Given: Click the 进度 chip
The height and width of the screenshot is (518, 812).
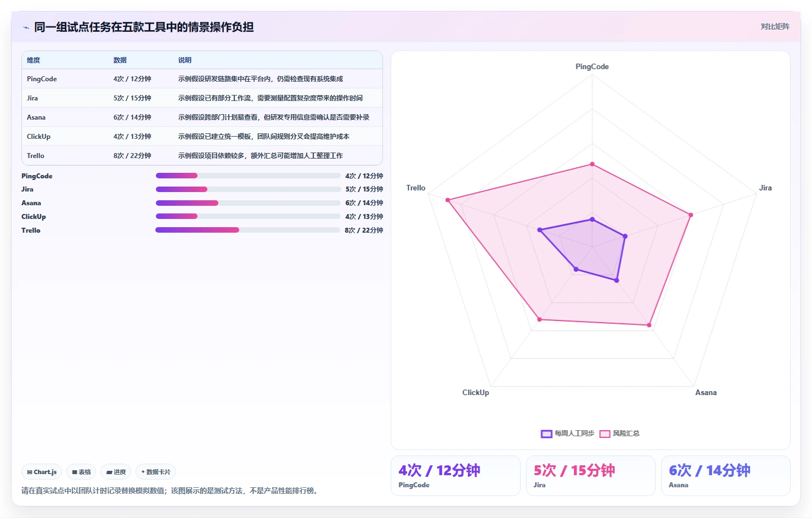Looking at the screenshot, I should pos(116,472).
